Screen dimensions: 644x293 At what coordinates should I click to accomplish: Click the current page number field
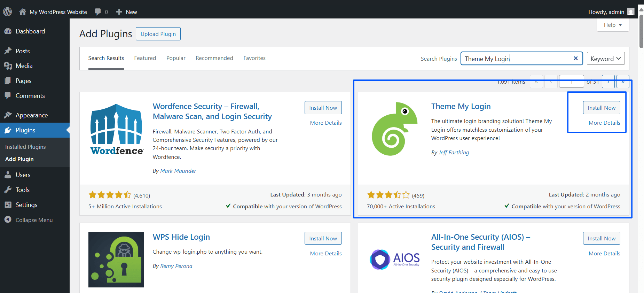[x=571, y=82]
